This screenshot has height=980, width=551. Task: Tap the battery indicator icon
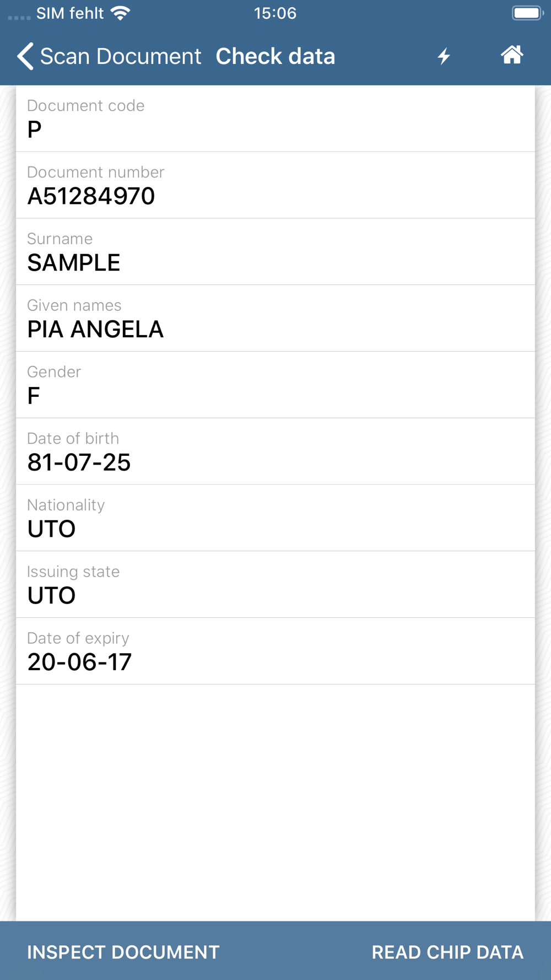pos(527,13)
